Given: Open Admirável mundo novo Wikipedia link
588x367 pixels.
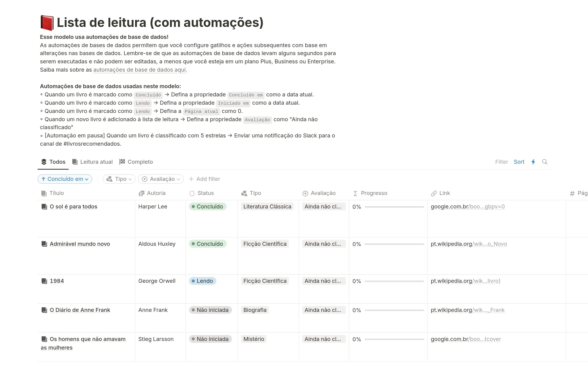Looking at the screenshot, I should click(x=469, y=244).
